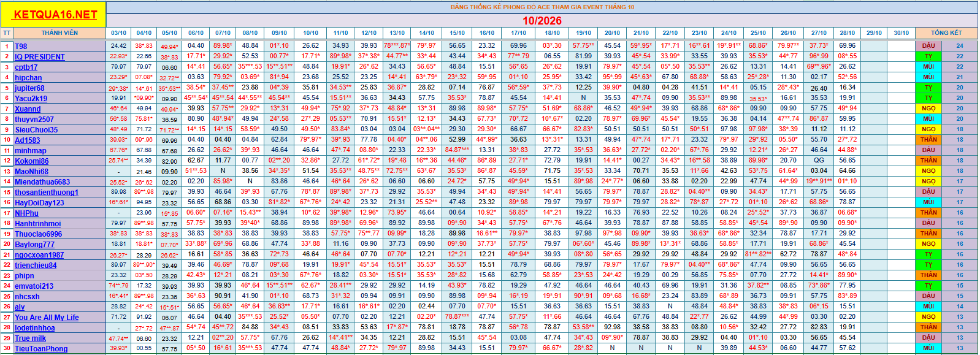Select member SieuChuoi35

tap(36, 130)
